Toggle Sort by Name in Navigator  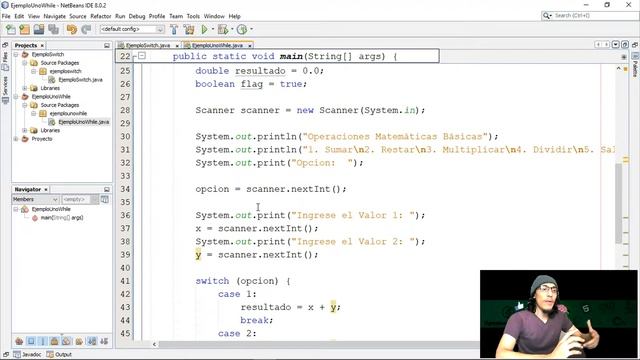point(92,341)
